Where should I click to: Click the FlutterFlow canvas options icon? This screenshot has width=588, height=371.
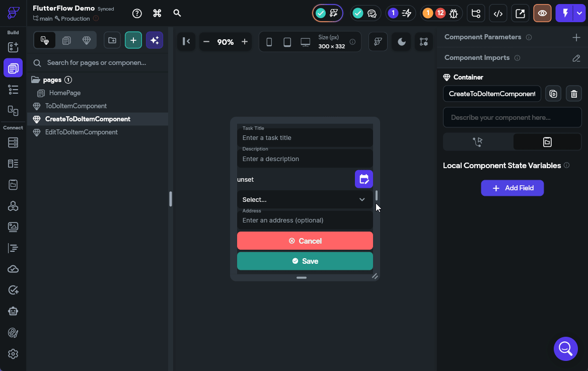tap(378, 42)
